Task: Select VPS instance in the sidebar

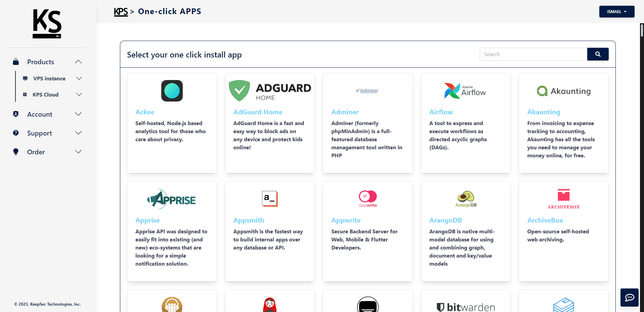Action: (49, 78)
